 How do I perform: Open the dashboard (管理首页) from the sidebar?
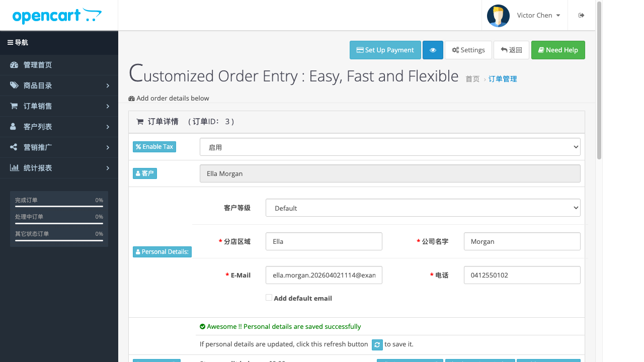[15, 64]
